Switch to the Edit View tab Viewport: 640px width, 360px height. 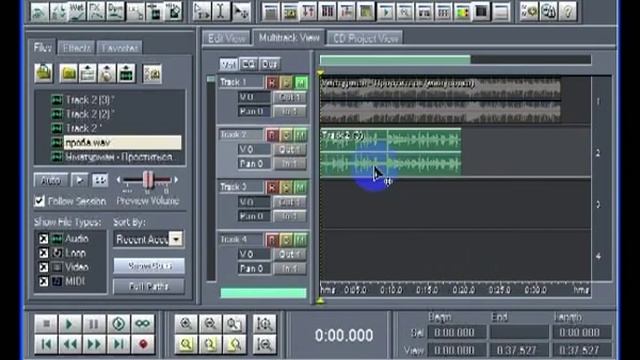click(227, 38)
